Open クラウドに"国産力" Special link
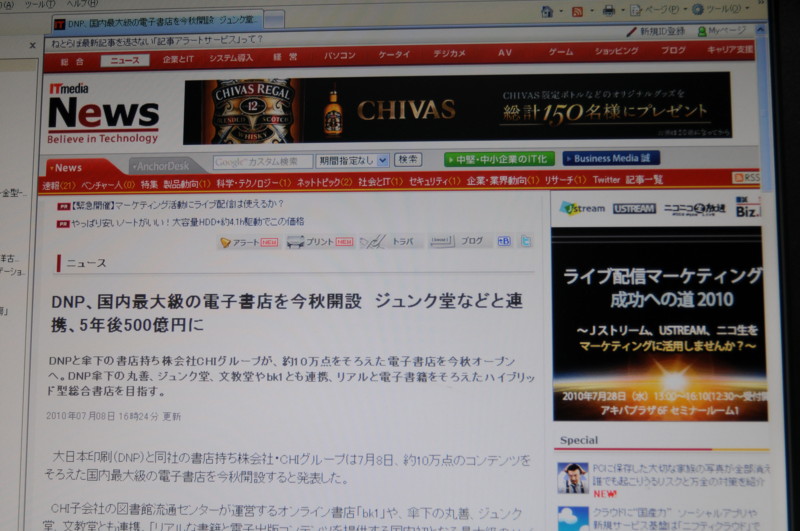 [x=674, y=519]
